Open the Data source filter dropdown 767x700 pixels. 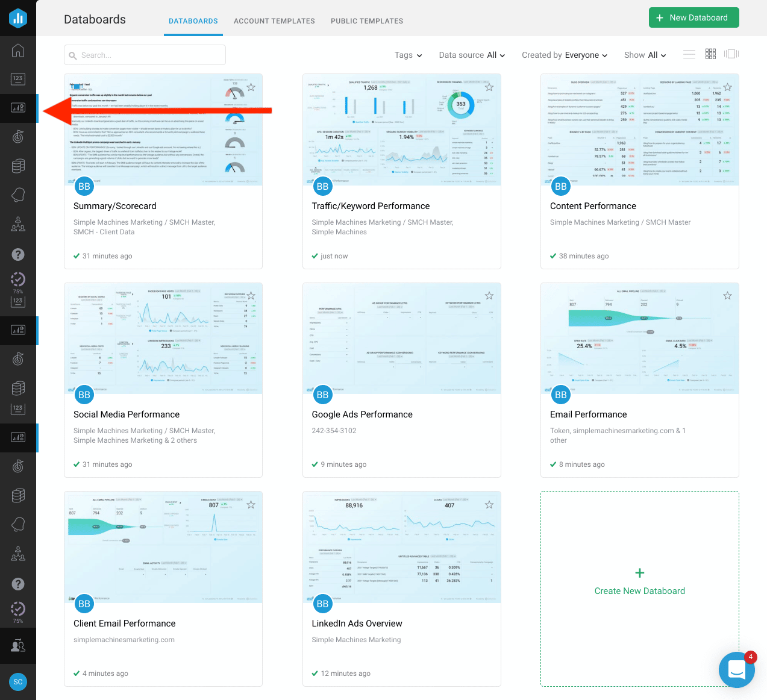point(472,55)
